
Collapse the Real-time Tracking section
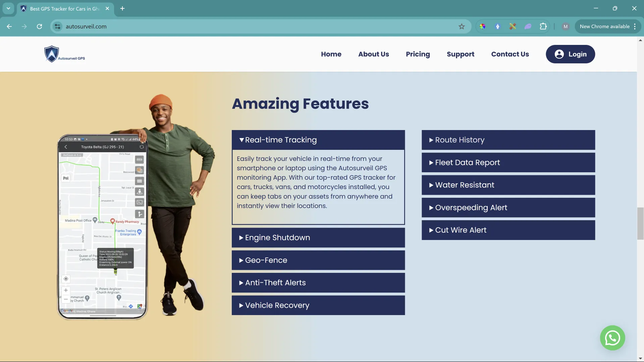318,140
